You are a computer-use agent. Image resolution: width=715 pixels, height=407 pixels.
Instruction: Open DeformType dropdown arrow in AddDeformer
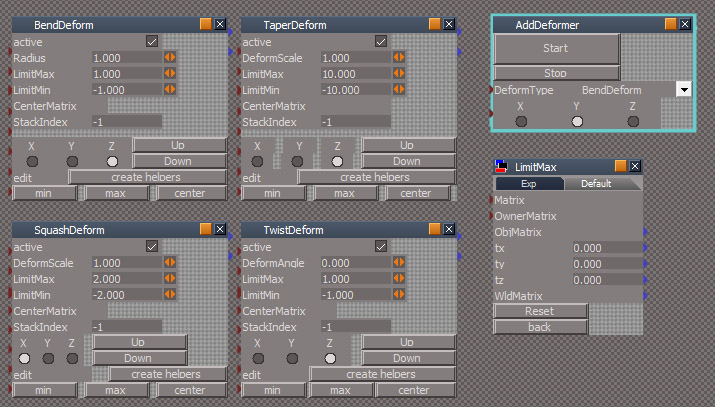tap(684, 89)
